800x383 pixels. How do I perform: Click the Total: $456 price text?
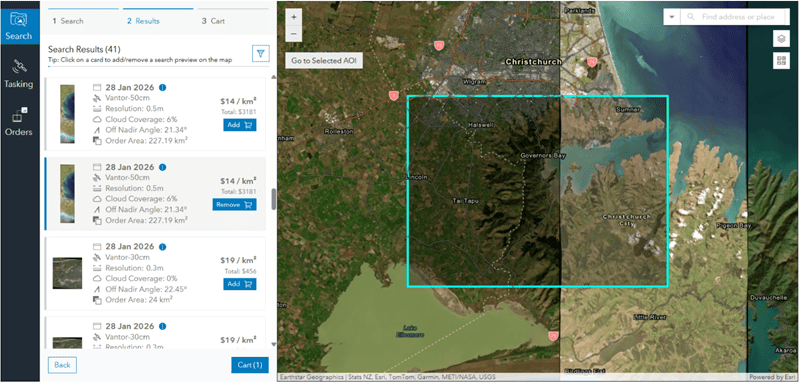[240, 271]
